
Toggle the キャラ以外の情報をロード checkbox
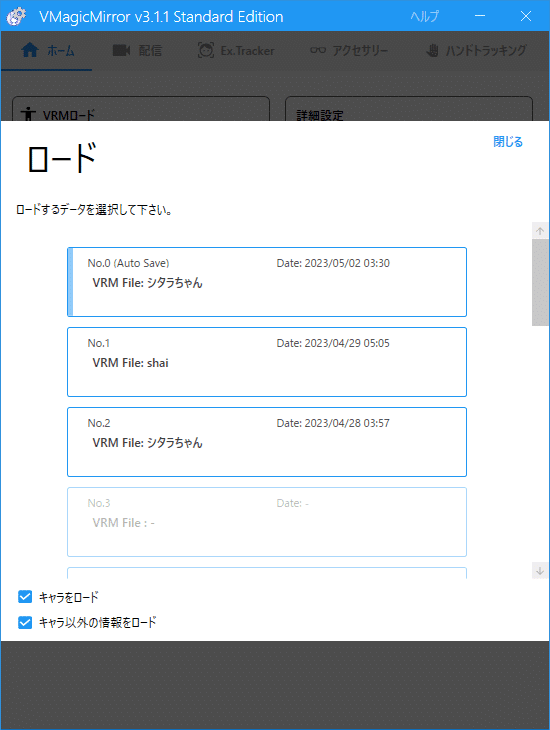coord(25,622)
